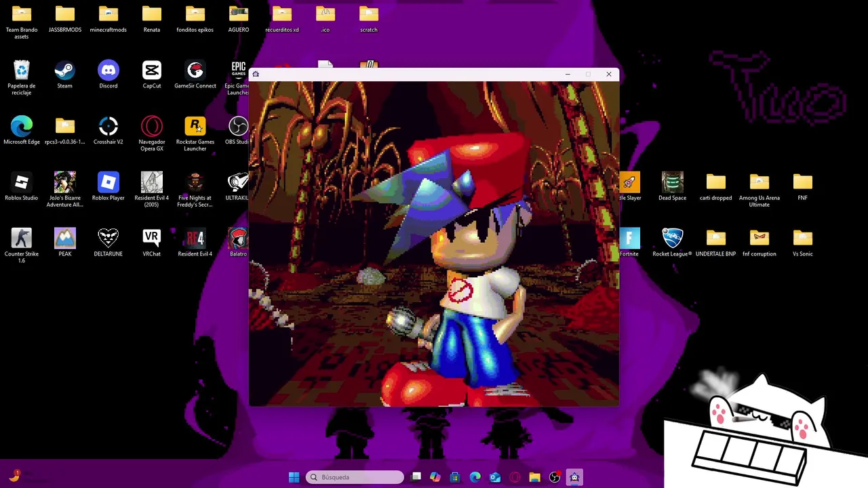Screen dimensions: 868x488
Task: Launch Copilot from the taskbar
Action: tap(435, 477)
